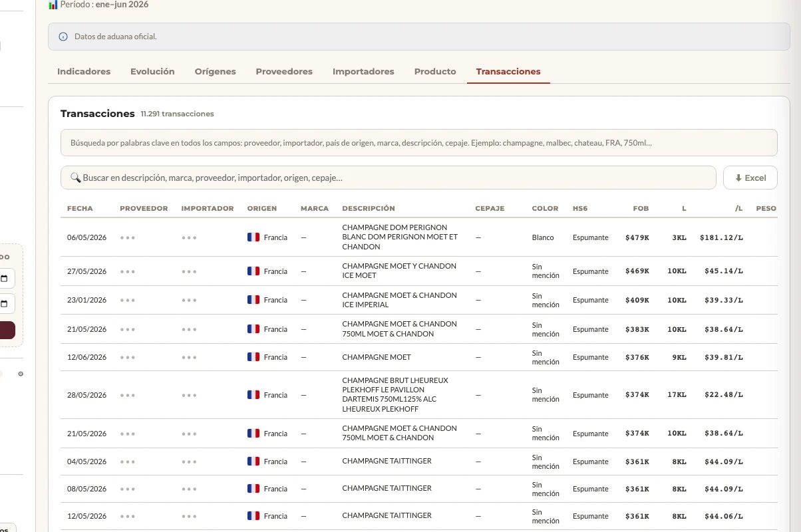Go to the Orígenes tab
This screenshot has height=532, width=801.
[215, 71]
